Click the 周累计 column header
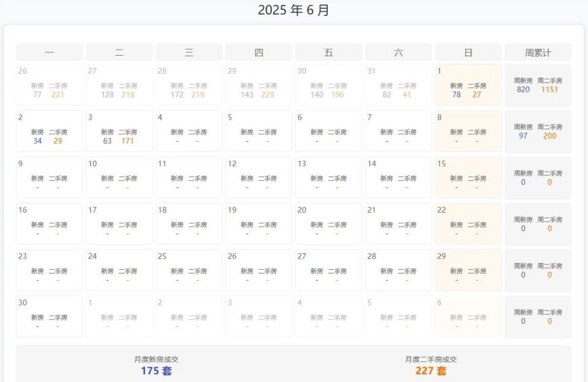Viewport: 588px width, 382px height. click(538, 52)
